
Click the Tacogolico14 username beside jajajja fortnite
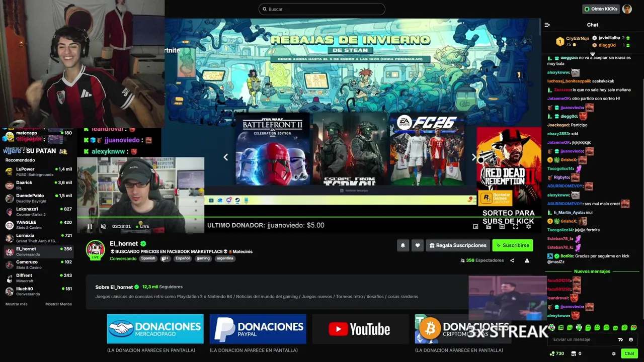(x=560, y=230)
